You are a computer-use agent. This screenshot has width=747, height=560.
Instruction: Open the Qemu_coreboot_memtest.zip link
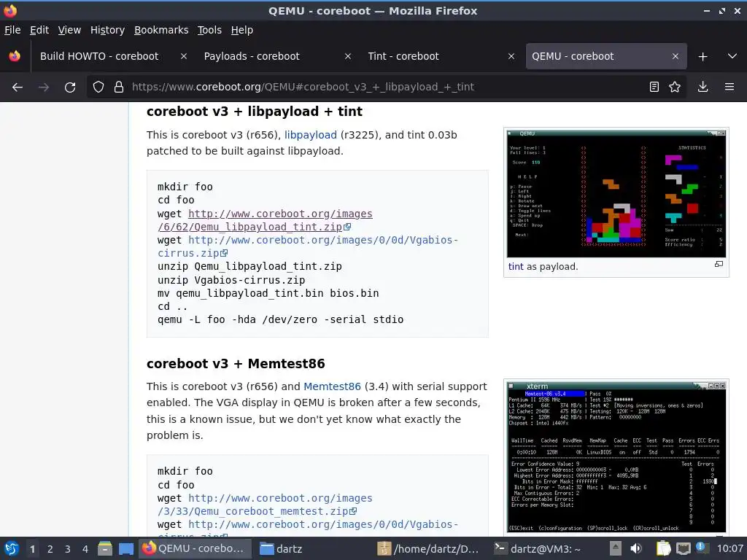tap(266, 505)
